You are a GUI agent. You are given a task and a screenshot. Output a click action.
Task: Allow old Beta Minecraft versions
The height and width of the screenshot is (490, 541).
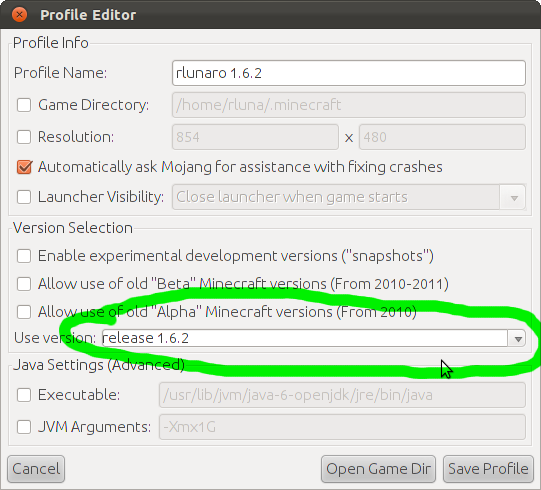coord(24,284)
